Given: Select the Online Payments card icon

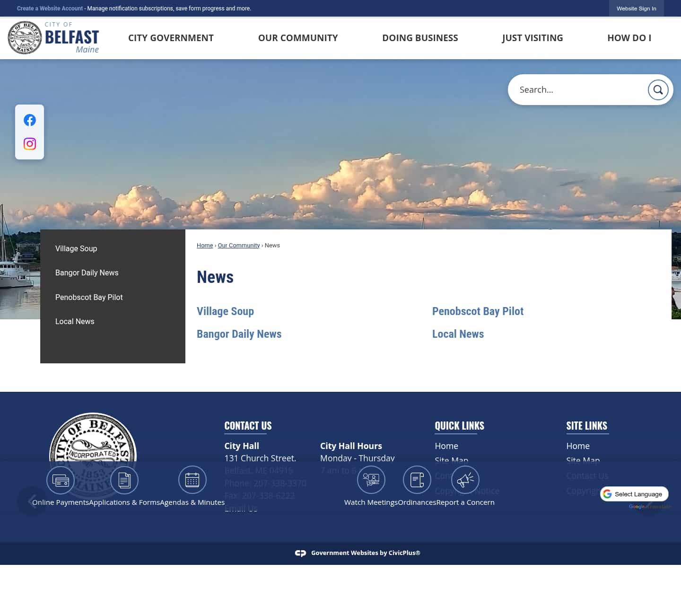Looking at the screenshot, I should click(x=61, y=480).
